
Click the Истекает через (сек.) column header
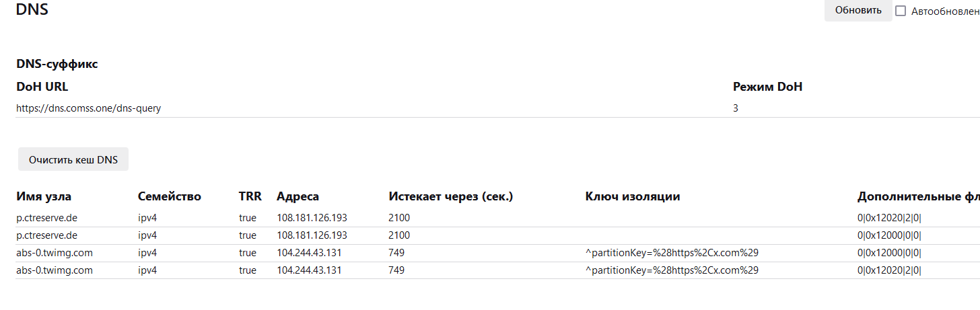450,196
